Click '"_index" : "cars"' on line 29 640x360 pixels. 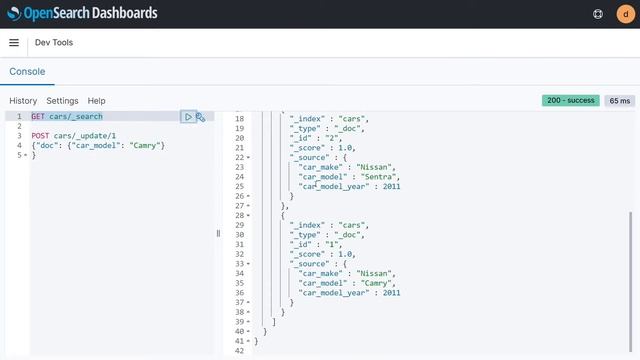pyautogui.click(x=329, y=225)
